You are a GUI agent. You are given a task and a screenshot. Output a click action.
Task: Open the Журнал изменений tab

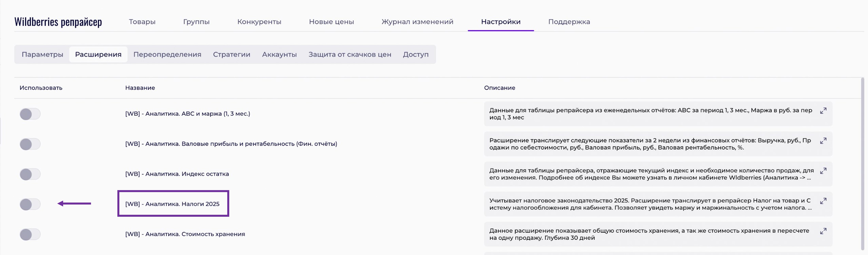pos(417,21)
